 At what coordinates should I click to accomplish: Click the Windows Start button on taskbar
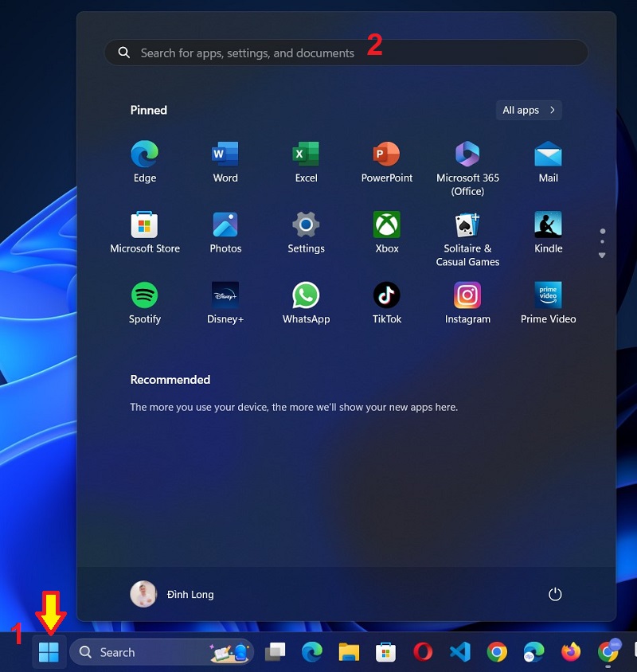pyautogui.click(x=49, y=652)
